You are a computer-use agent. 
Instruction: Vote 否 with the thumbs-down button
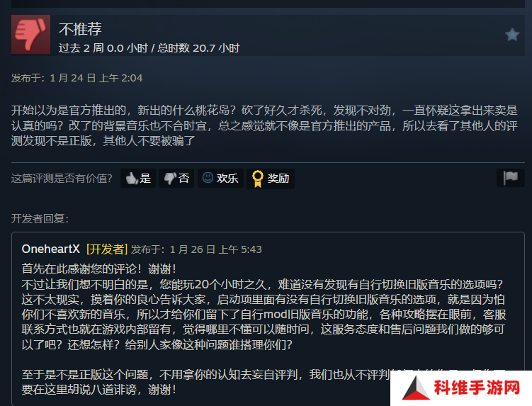click(x=176, y=179)
